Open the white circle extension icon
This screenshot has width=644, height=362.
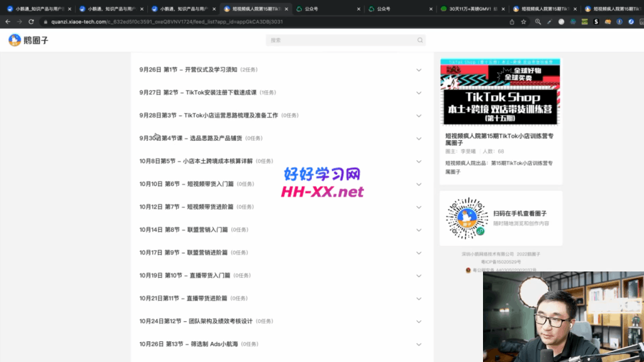[561, 22]
